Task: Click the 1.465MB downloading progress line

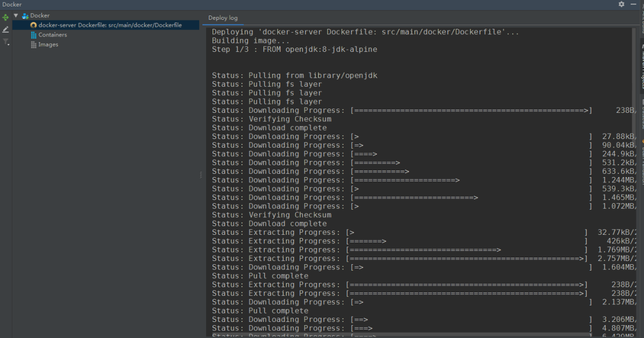Action: pos(424,197)
